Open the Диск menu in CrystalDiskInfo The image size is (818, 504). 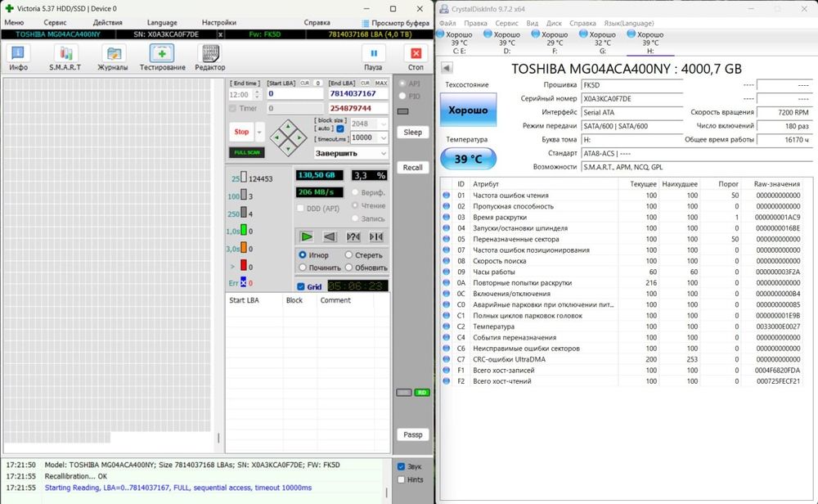(x=554, y=23)
